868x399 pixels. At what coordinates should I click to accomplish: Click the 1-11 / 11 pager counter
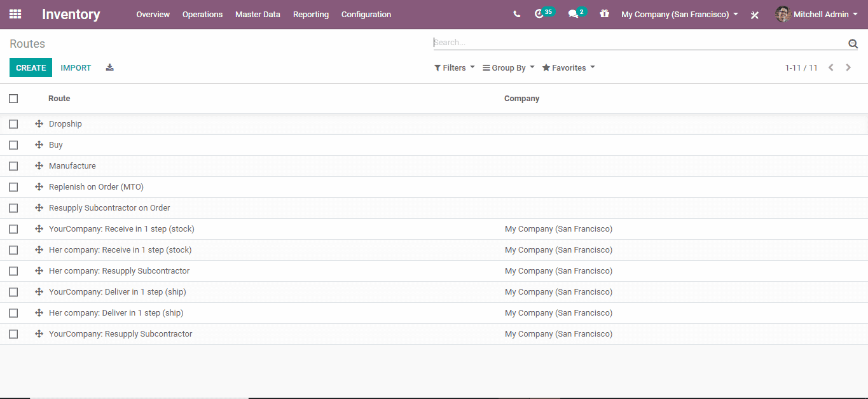[801, 68]
